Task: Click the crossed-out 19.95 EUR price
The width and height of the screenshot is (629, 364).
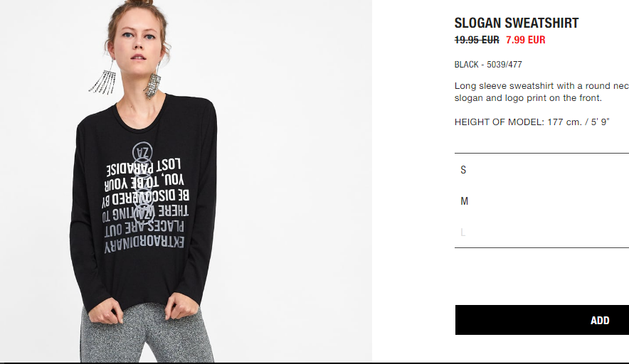Action: coord(477,40)
